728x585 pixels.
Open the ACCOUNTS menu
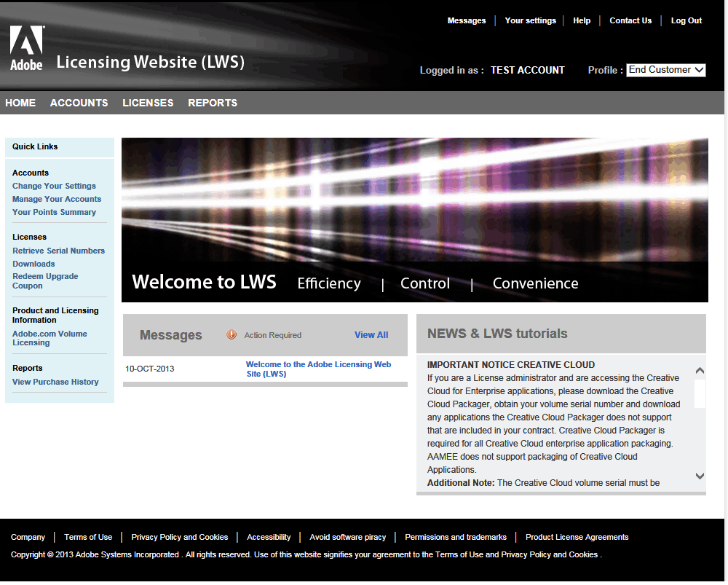(79, 103)
